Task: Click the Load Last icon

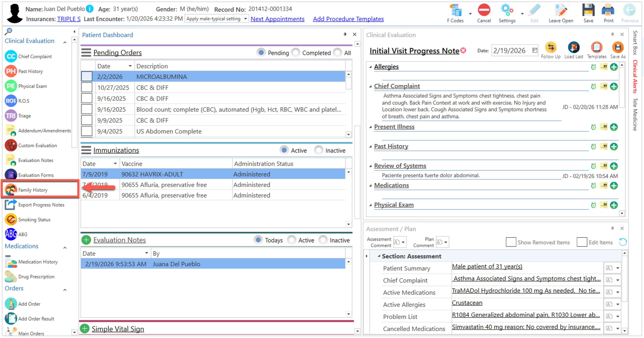Action: point(573,48)
